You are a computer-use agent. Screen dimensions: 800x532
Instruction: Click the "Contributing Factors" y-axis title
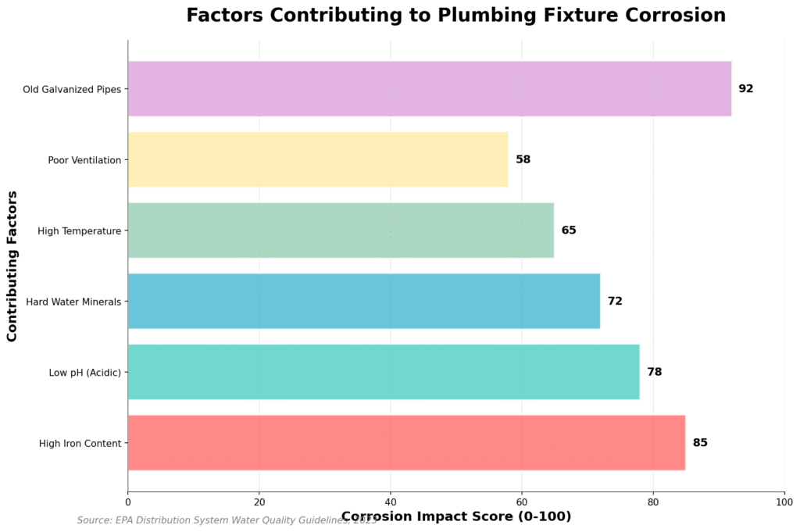pos(12,266)
